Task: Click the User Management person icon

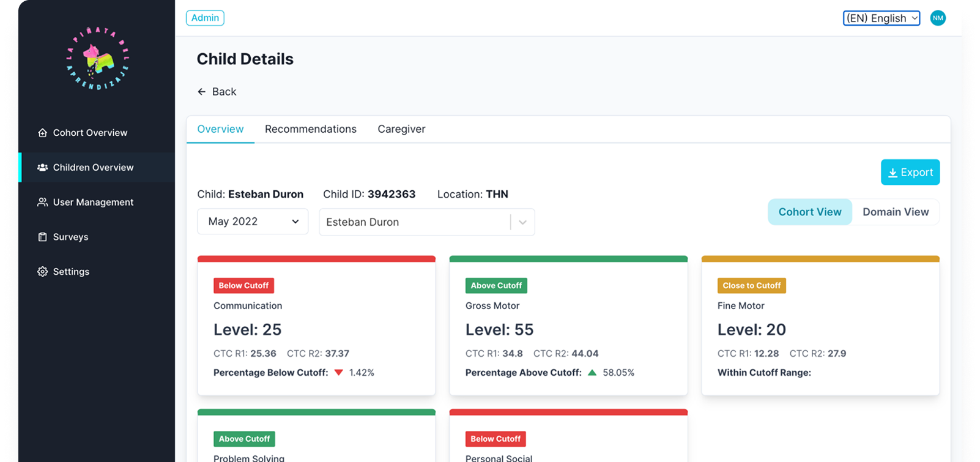Action: (42, 203)
